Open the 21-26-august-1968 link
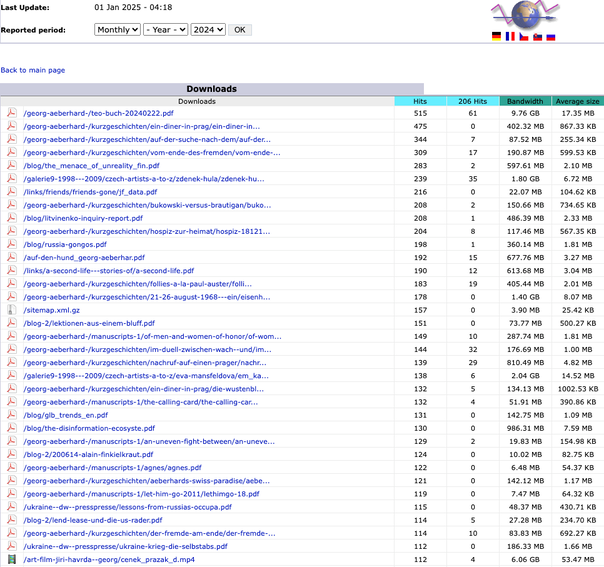Image resolution: width=604 pixels, height=567 pixels. coord(147,297)
